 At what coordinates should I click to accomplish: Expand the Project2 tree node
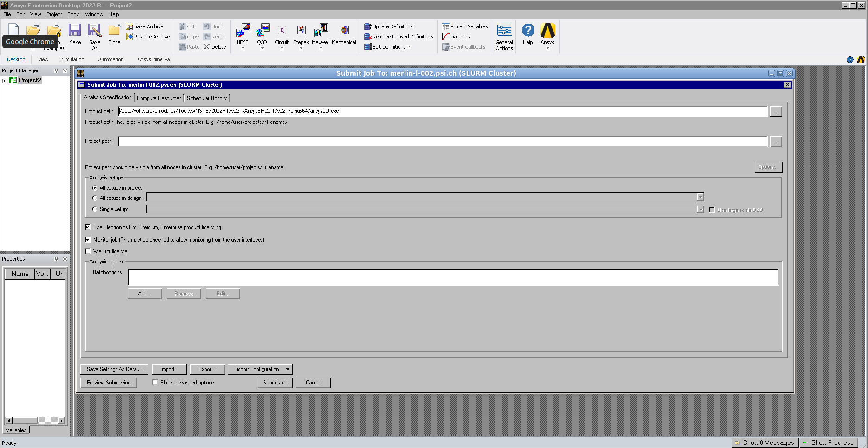coord(5,81)
